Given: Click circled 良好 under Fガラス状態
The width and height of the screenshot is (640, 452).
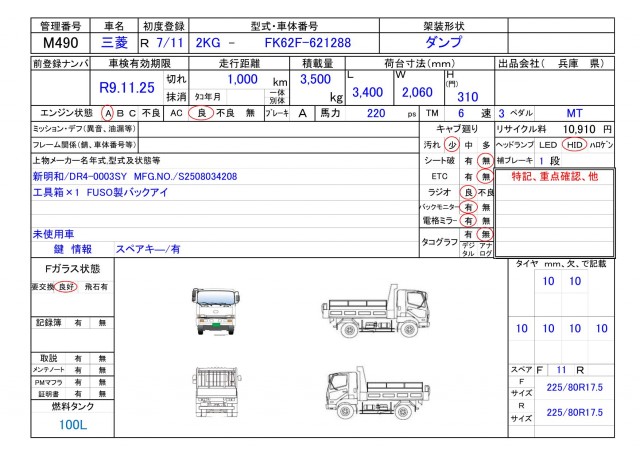Looking at the screenshot, I should point(66,287).
